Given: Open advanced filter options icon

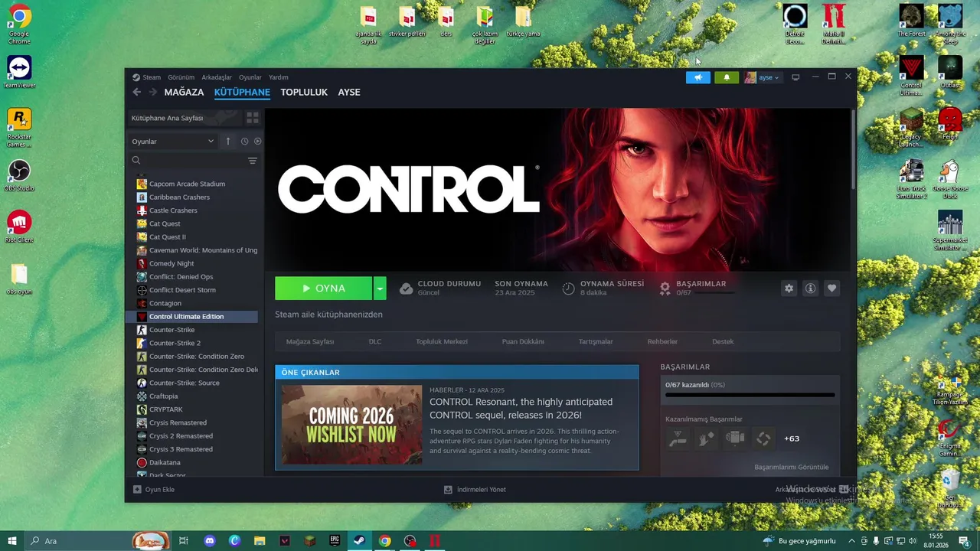Looking at the screenshot, I should (252, 161).
